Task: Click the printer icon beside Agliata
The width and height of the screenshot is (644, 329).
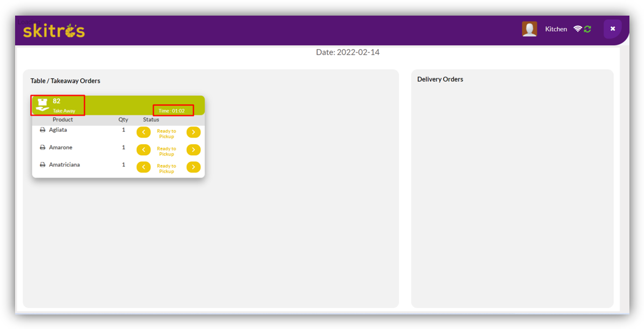Action: click(x=43, y=130)
